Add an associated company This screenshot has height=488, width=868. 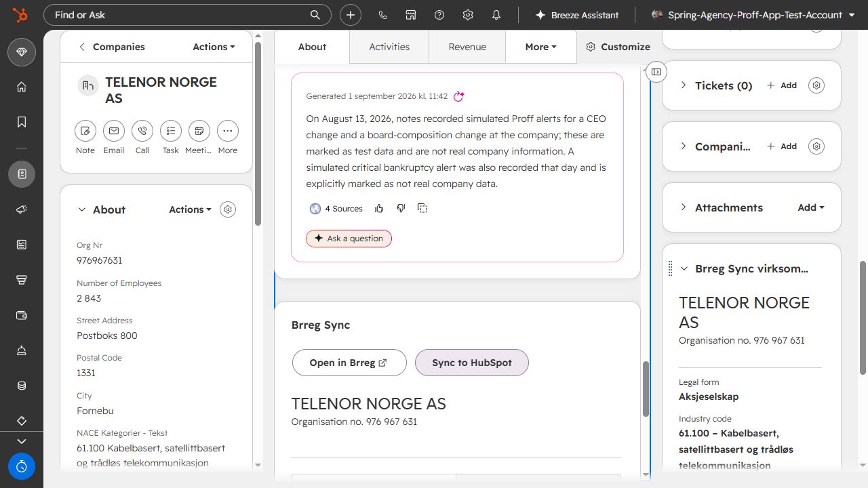(782, 146)
